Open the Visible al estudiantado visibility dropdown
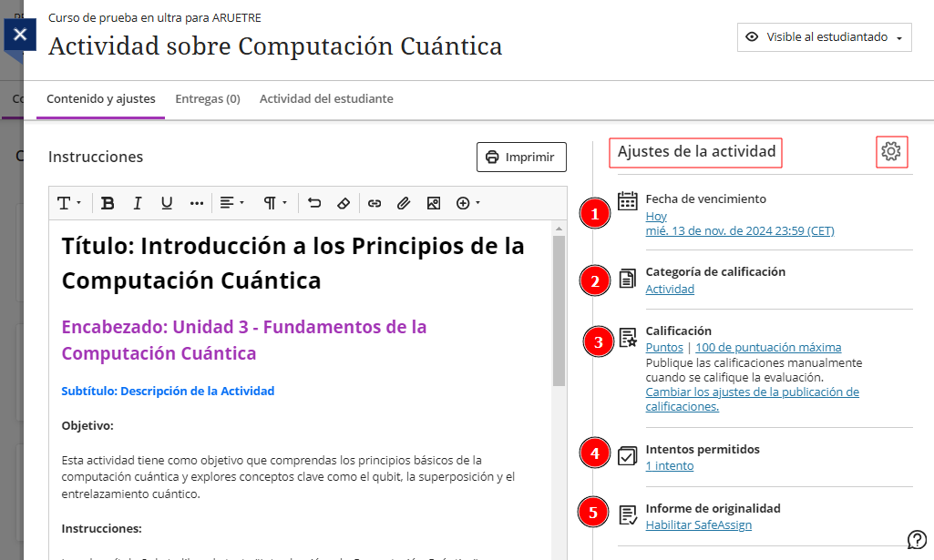The width and height of the screenshot is (934, 560). [824, 37]
